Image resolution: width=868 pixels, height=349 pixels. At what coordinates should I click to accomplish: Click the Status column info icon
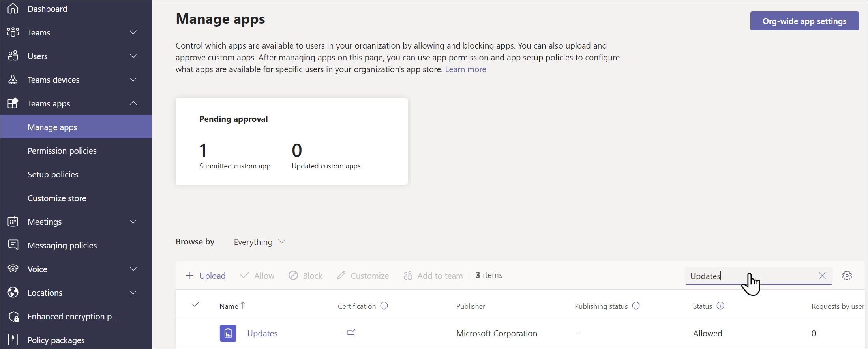click(720, 306)
